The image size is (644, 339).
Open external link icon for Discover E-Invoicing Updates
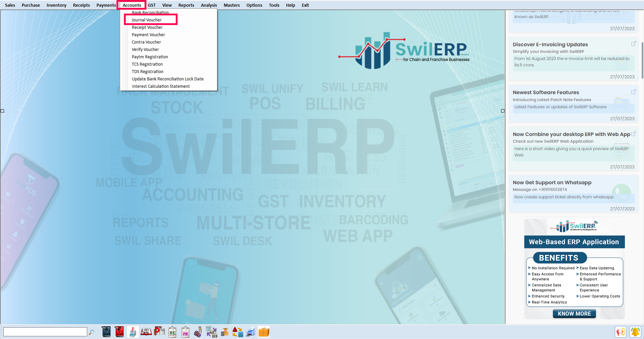click(633, 44)
